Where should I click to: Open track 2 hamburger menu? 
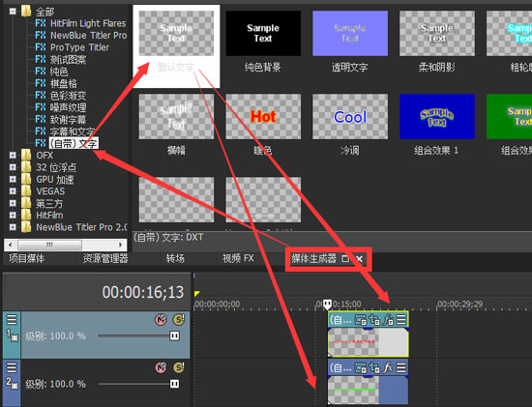coord(12,367)
